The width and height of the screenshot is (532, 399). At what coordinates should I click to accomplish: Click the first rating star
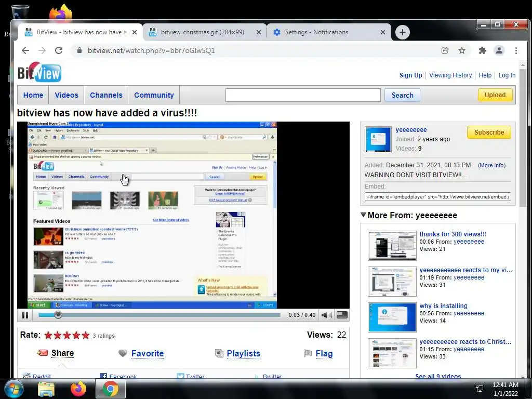pos(48,335)
